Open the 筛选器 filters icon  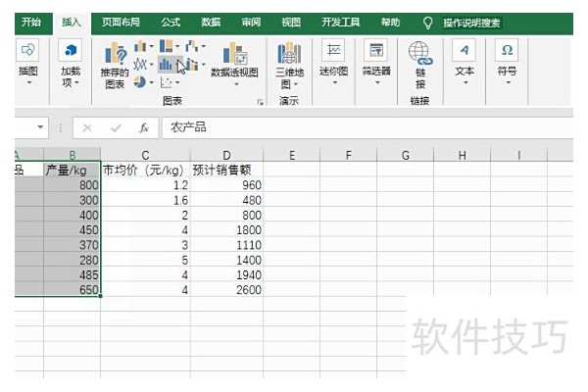point(376,50)
